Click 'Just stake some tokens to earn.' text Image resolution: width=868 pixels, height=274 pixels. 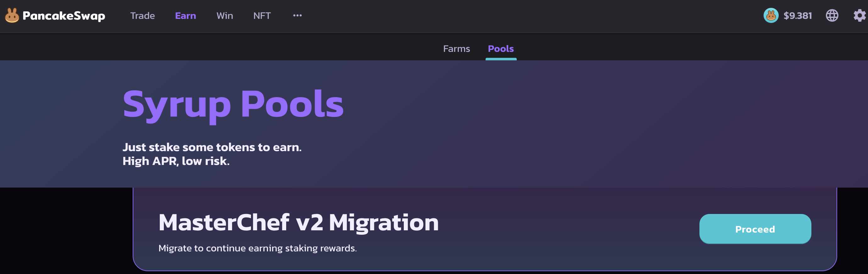[x=212, y=147]
